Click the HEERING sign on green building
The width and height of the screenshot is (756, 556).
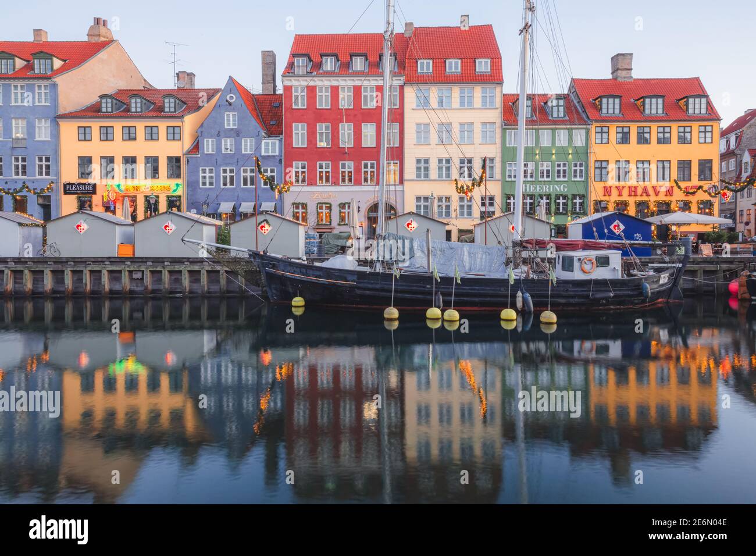click(x=545, y=188)
